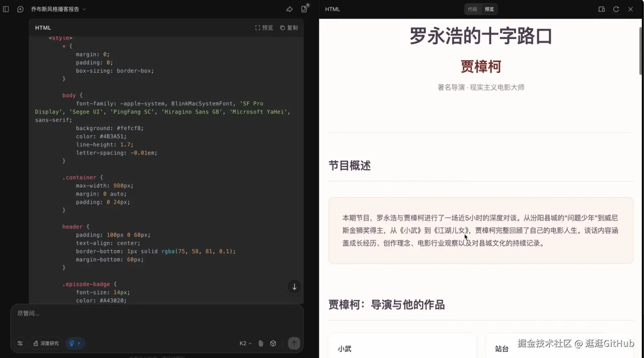The width and height of the screenshot is (644, 358).
Task: Open the 乔布斯风格播客报告 title dropdown
Action: point(59,9)
